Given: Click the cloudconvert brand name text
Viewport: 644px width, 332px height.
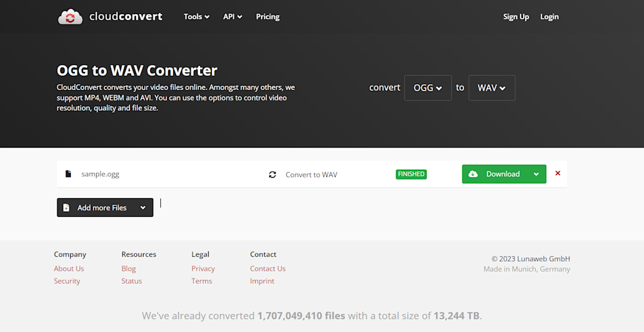Looking at the screenshot, I should pos(126,17).
